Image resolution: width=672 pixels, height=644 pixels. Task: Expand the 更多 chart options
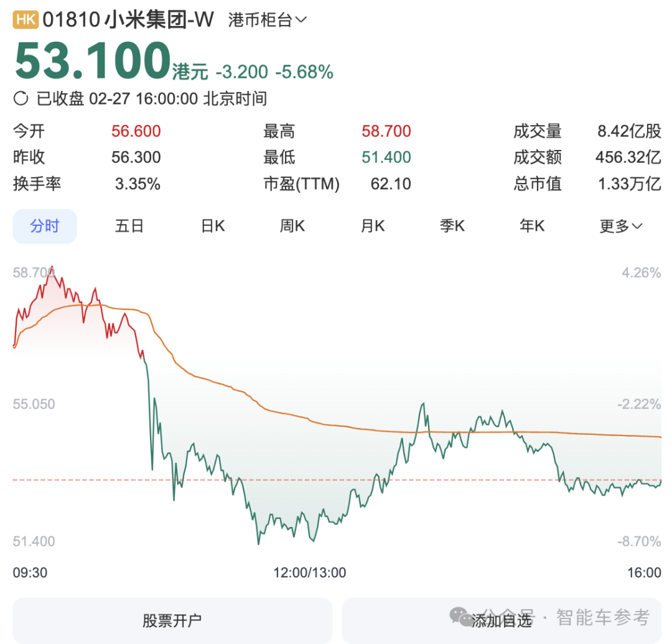620,226
